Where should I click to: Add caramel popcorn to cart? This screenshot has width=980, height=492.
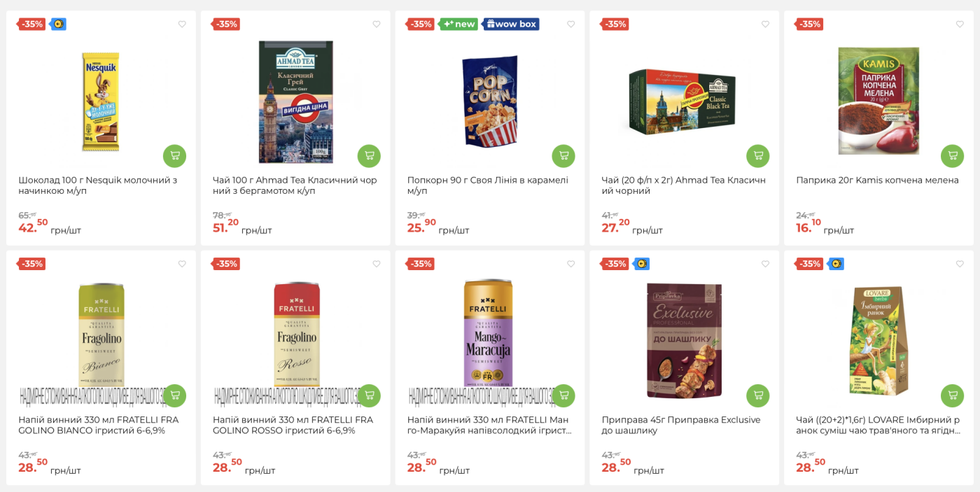(x=563, y=156)
